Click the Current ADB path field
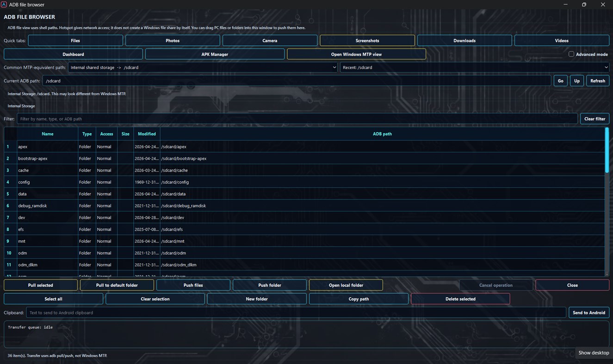 pyautogui.click(x=297, y=81)
